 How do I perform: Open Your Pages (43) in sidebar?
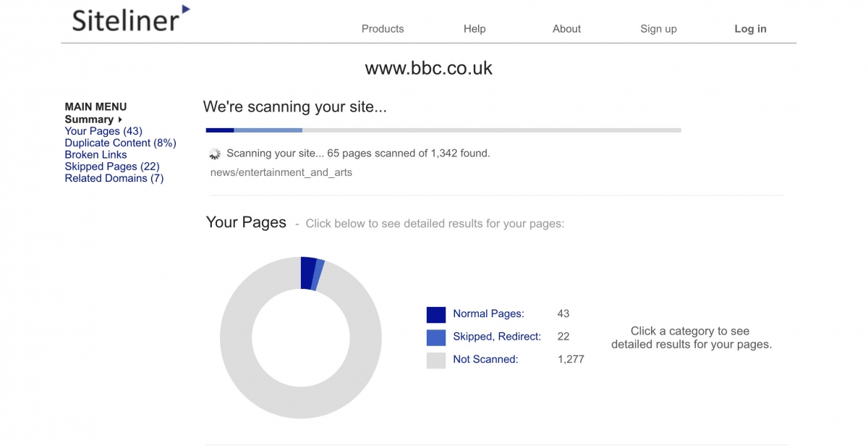coord(103,131)
